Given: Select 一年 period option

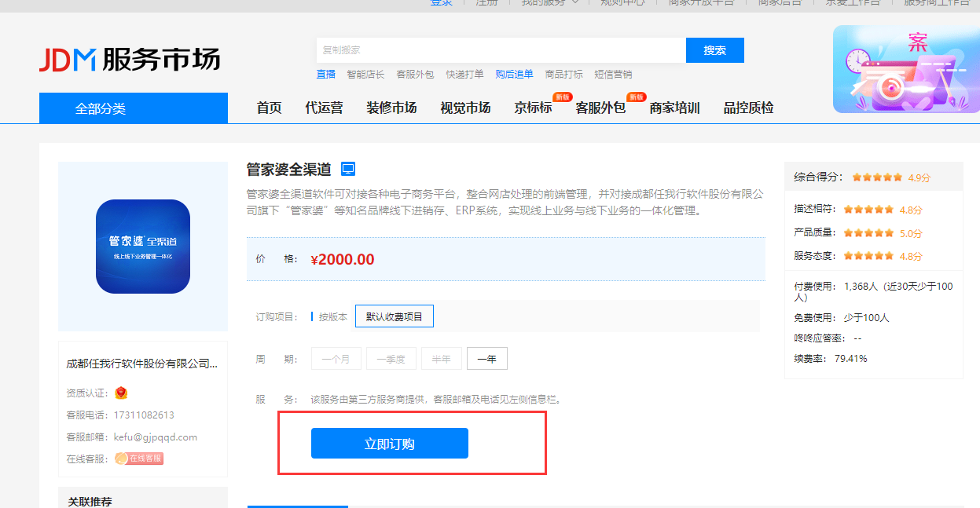Looking at the screenshot, I should [x=487, y=359].
